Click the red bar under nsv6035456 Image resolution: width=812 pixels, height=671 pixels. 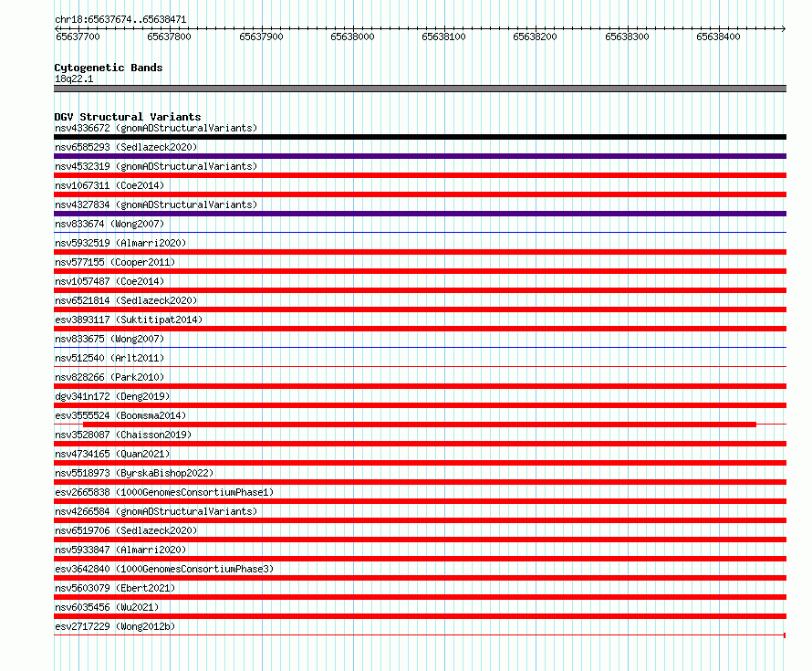coord(420,616)
